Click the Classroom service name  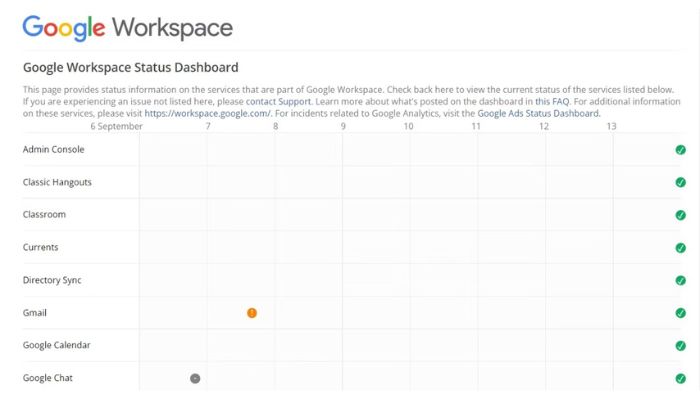44,215
